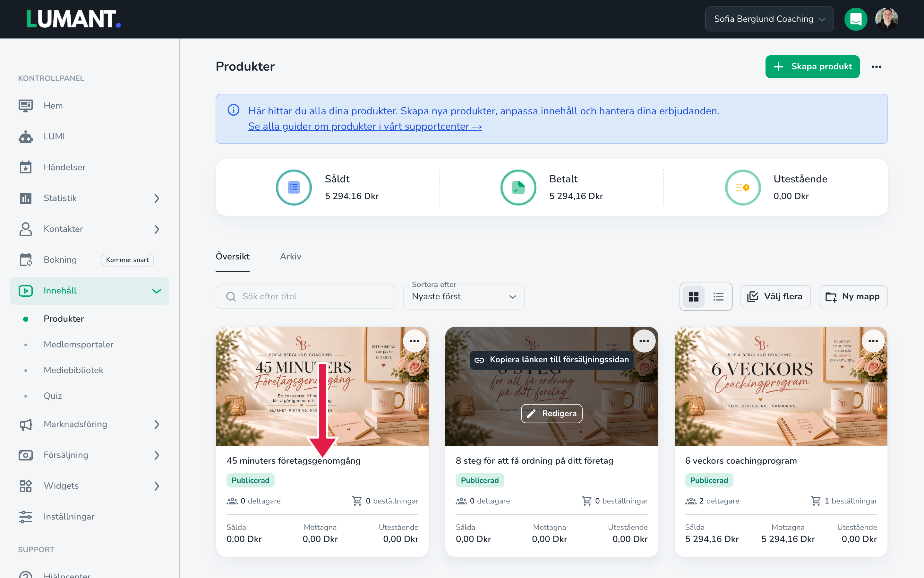Click the Statistik chart icon
924x578 pixels.
(x=26, y=198)
